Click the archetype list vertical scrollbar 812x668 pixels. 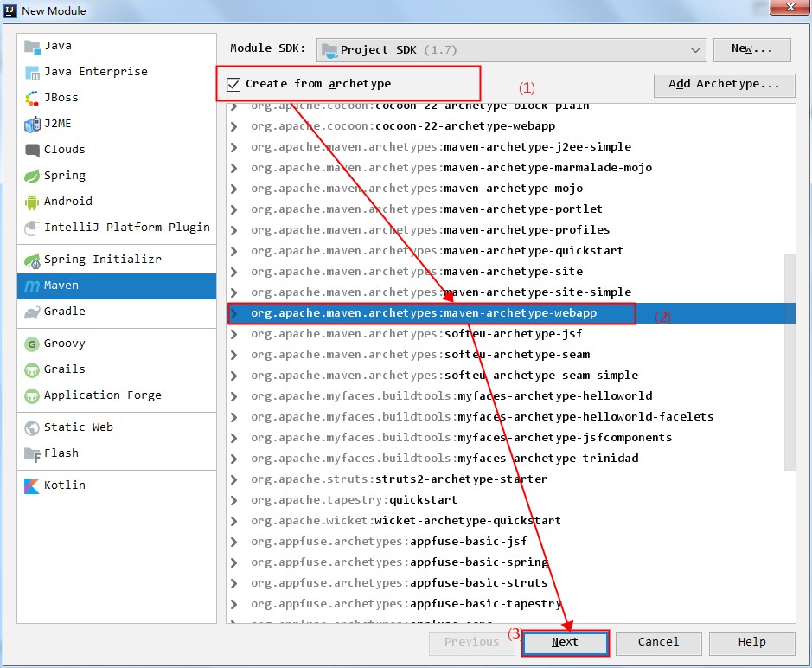(x=790, y=362)
